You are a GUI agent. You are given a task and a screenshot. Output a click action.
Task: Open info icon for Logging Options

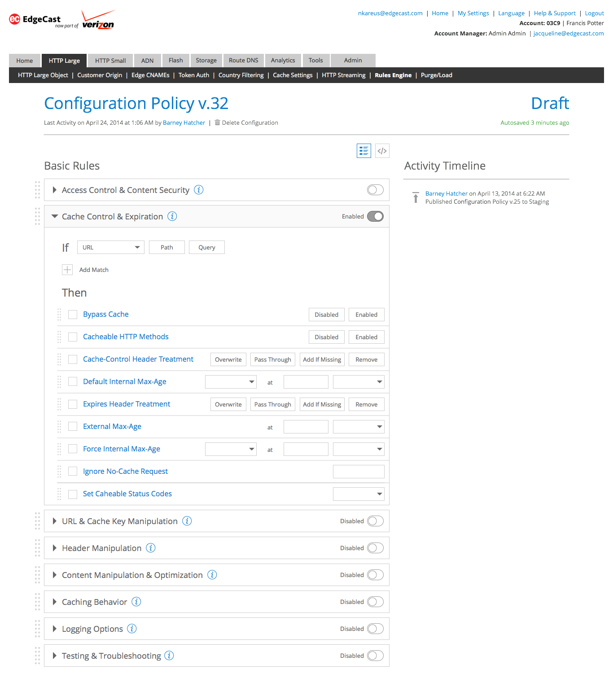click(132, 629)
